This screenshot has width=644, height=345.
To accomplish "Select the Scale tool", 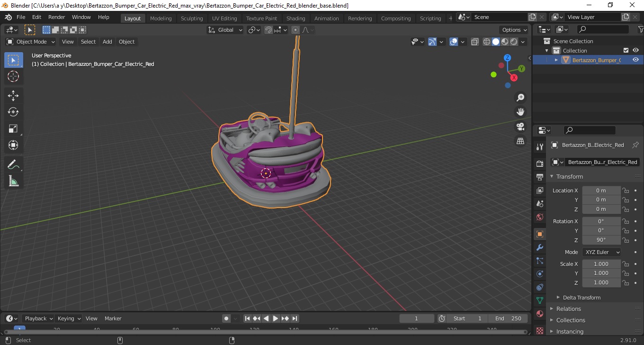I will [x=13, y=129].
